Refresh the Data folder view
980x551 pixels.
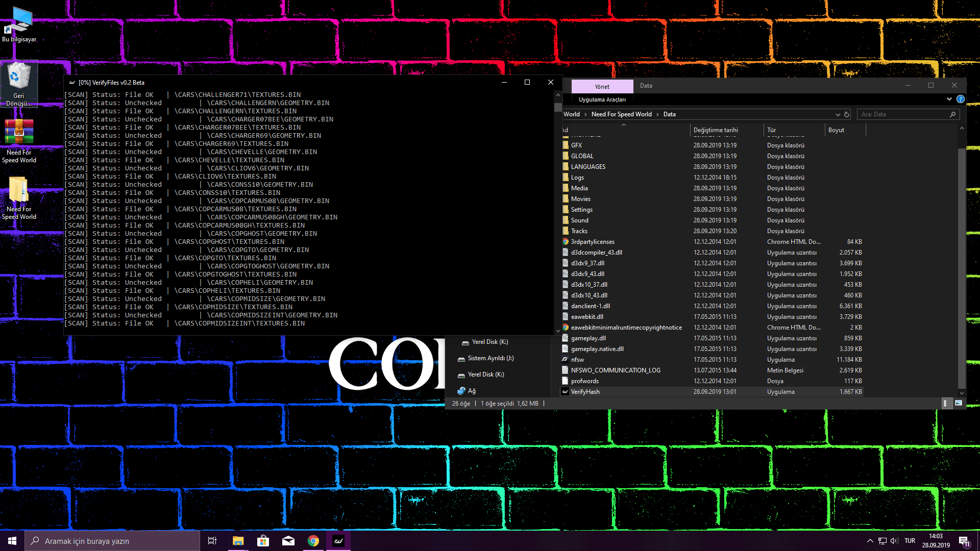847,114
